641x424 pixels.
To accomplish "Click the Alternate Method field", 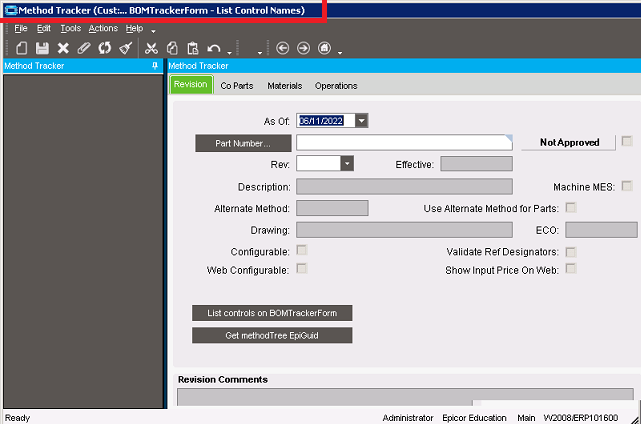I will click(x=332, y=208).
